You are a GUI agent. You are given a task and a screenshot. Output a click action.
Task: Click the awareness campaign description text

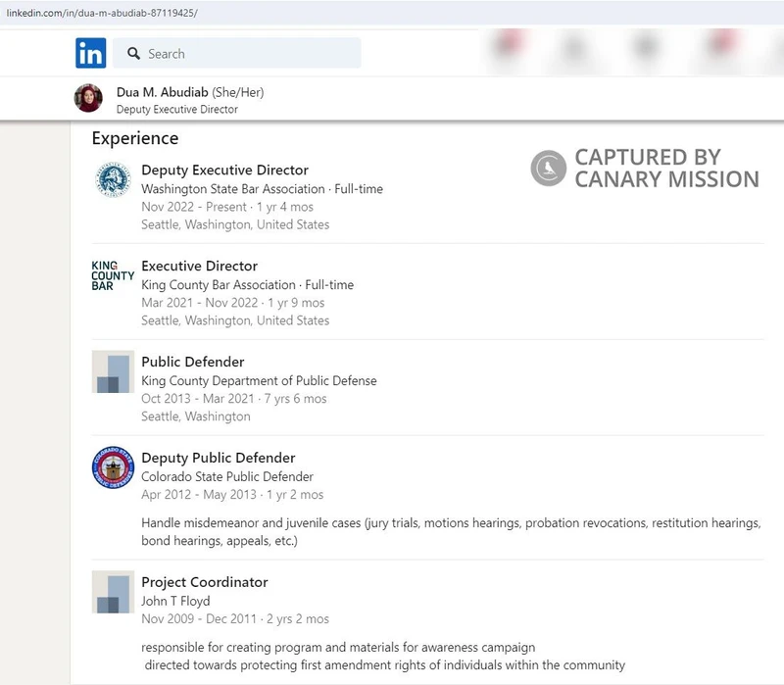[383, 656]
